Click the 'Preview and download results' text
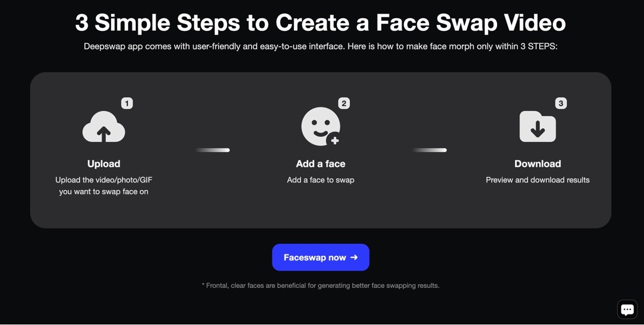 [538, 180]
